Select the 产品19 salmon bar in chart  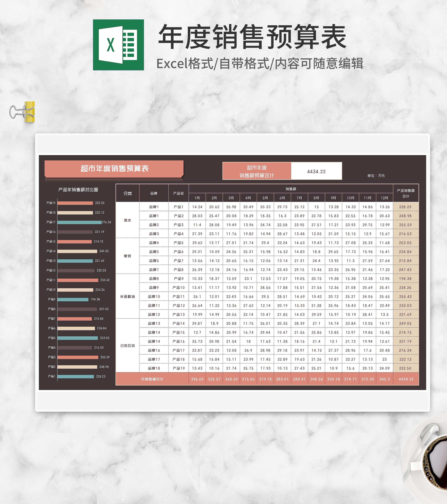pyautogui.click(x=75, y=203)
